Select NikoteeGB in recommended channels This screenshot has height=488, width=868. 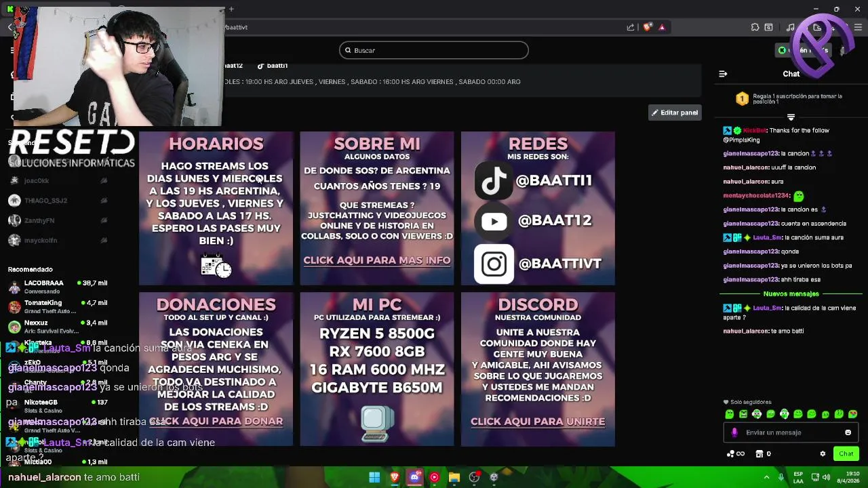point(58,405)
